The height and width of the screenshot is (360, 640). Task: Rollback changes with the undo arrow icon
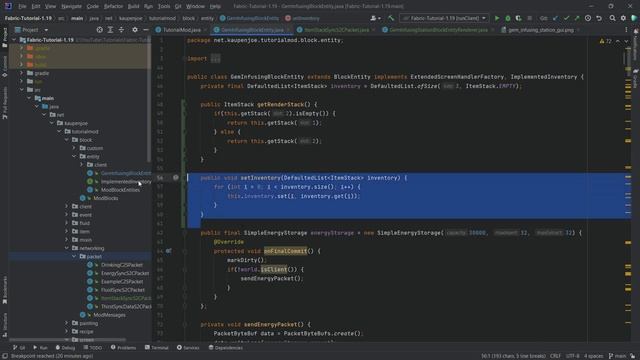599,18
